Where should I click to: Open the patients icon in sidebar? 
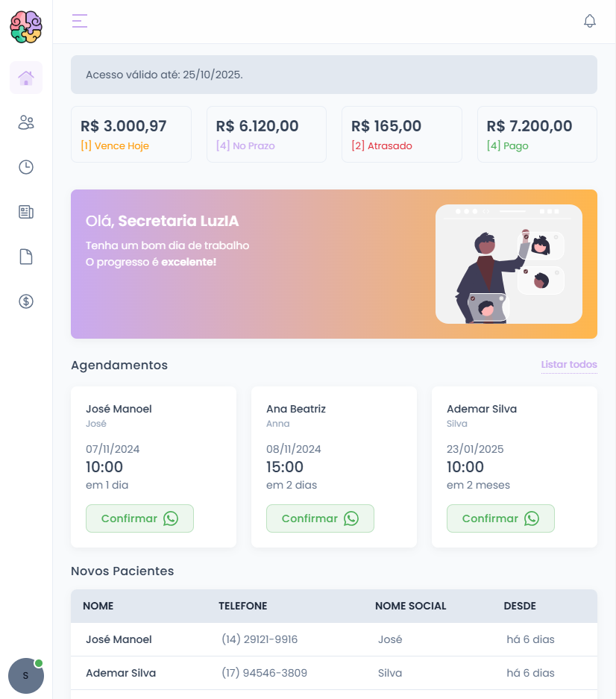click(26, 122)
